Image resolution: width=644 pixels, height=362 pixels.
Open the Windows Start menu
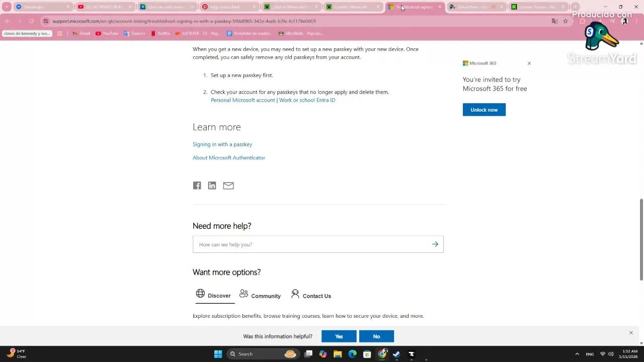[218, 354]
